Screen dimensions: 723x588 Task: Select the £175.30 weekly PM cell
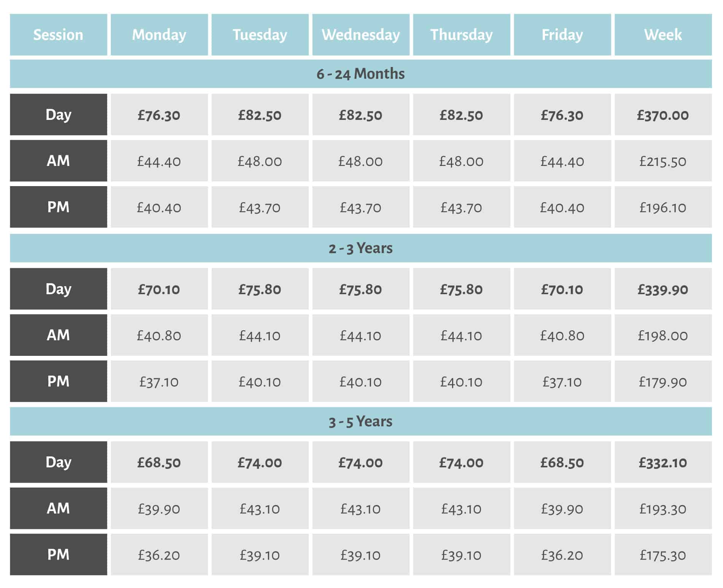coord(663,555)
